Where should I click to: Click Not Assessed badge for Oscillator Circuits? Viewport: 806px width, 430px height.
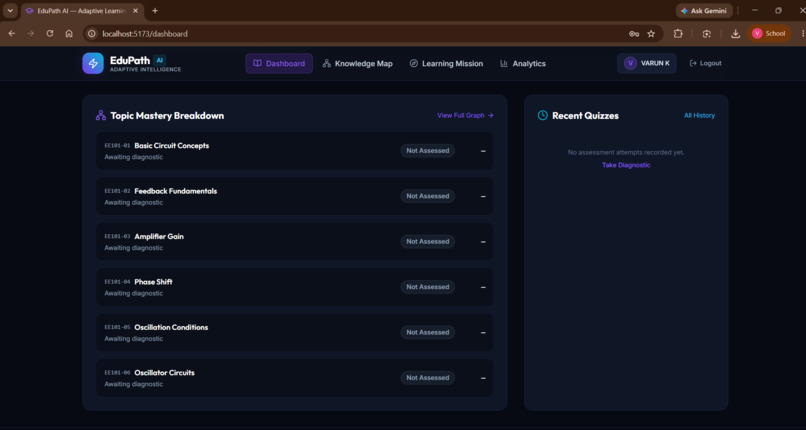(x=428, y=378)
